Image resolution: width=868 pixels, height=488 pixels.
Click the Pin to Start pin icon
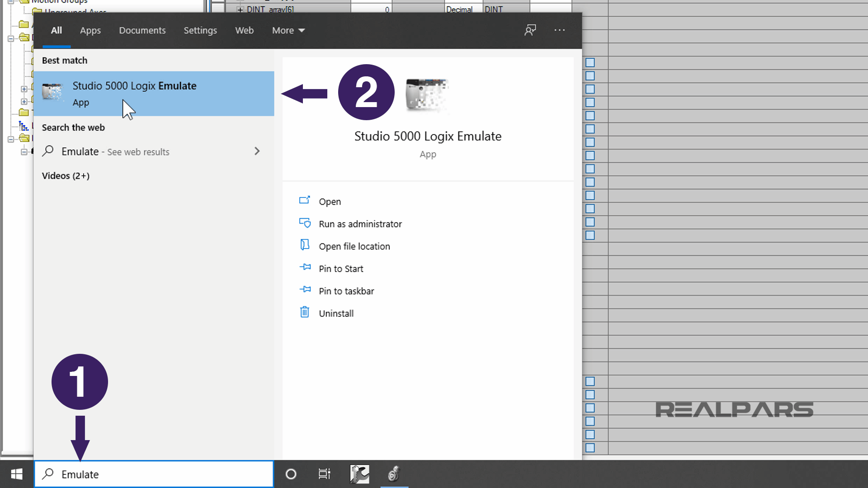pyautogui.click(x=305, y=267)
